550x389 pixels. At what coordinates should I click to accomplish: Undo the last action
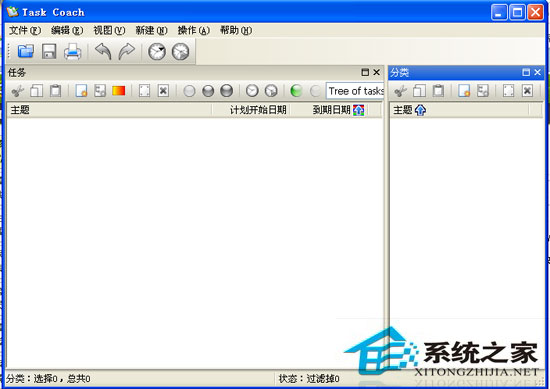click(x=103, y=51)
